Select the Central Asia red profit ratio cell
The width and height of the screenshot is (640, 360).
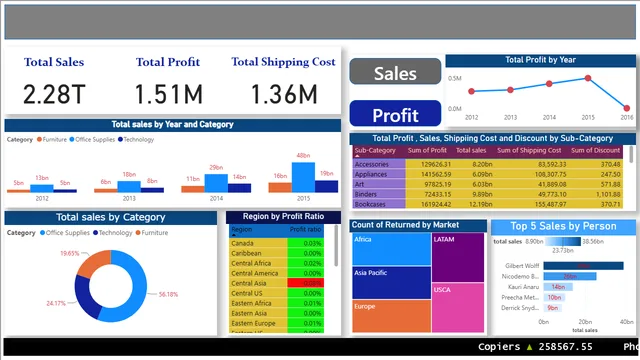(x=305, y=283)
